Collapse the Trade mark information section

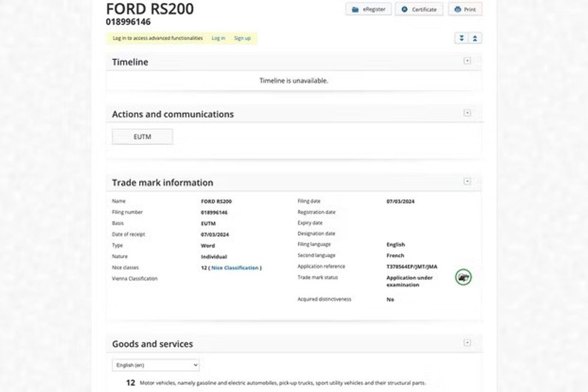pos(467,182)
